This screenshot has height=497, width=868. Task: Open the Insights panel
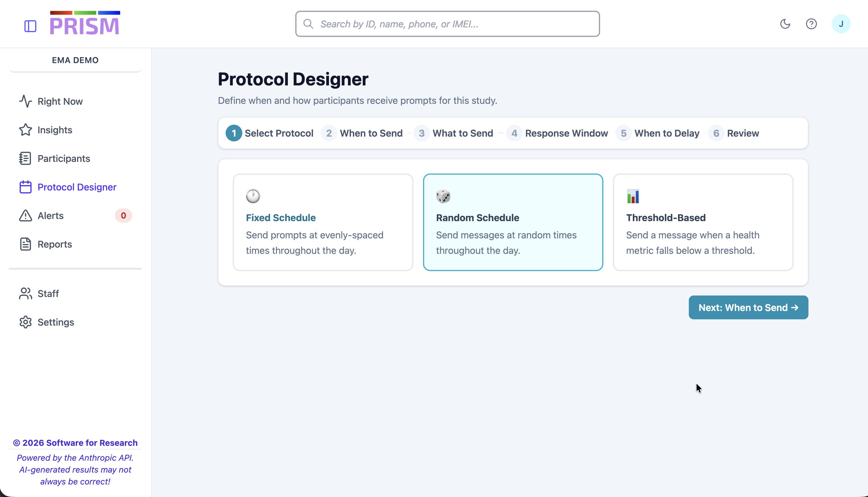pyautogui.click(x=54, y=130)
